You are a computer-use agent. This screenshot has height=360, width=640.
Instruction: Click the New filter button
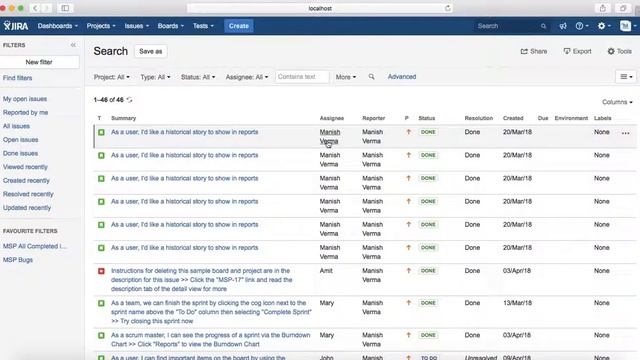point(39,62)
